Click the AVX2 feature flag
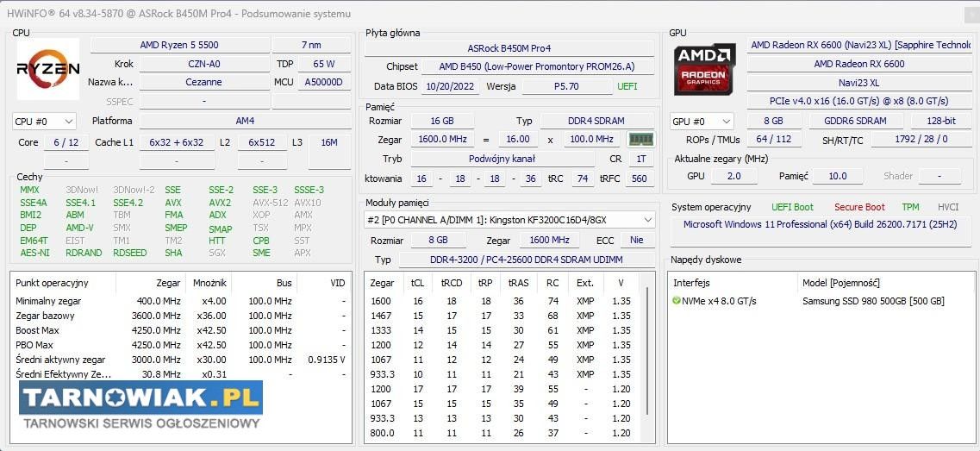The height and width of the screenshot is (451, 980). point(220,203)
